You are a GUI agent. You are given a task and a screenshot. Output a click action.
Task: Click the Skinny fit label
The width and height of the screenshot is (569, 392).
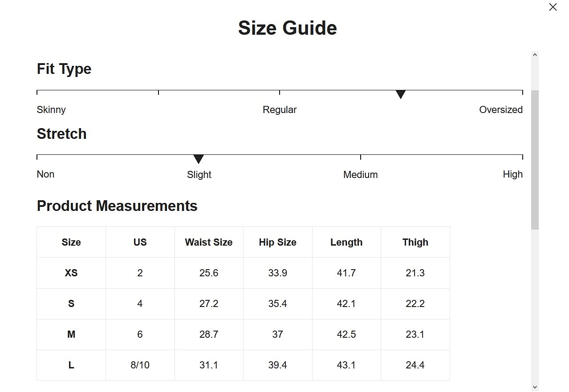pyautogui.click(x=51, y=110)
